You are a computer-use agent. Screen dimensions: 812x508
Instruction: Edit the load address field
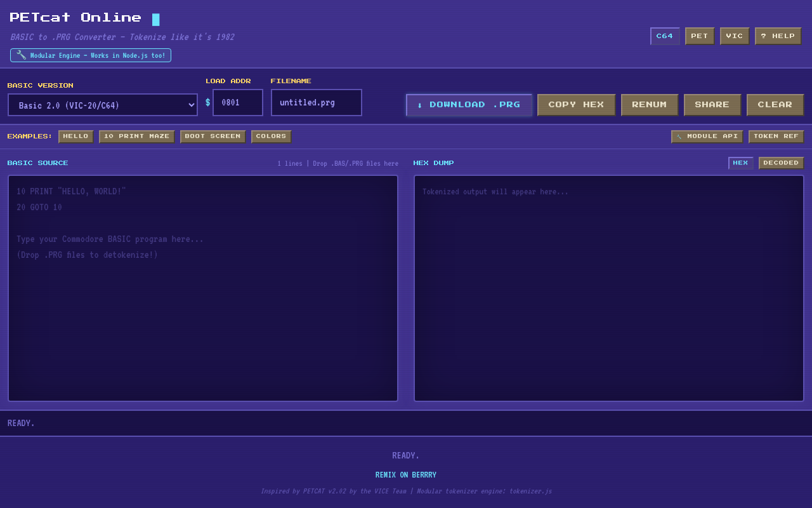click(238, 102)
